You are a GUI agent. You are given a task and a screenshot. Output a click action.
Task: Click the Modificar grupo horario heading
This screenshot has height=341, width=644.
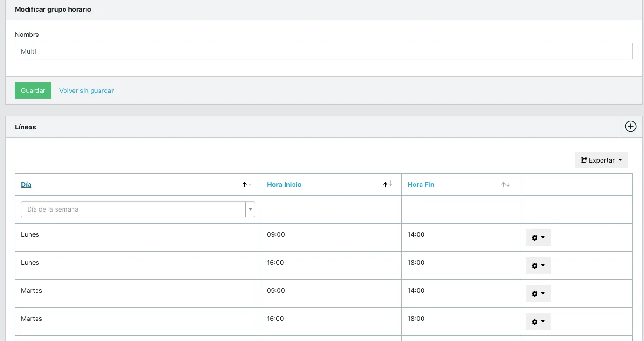pyautogui.click(x=53, y=9)
